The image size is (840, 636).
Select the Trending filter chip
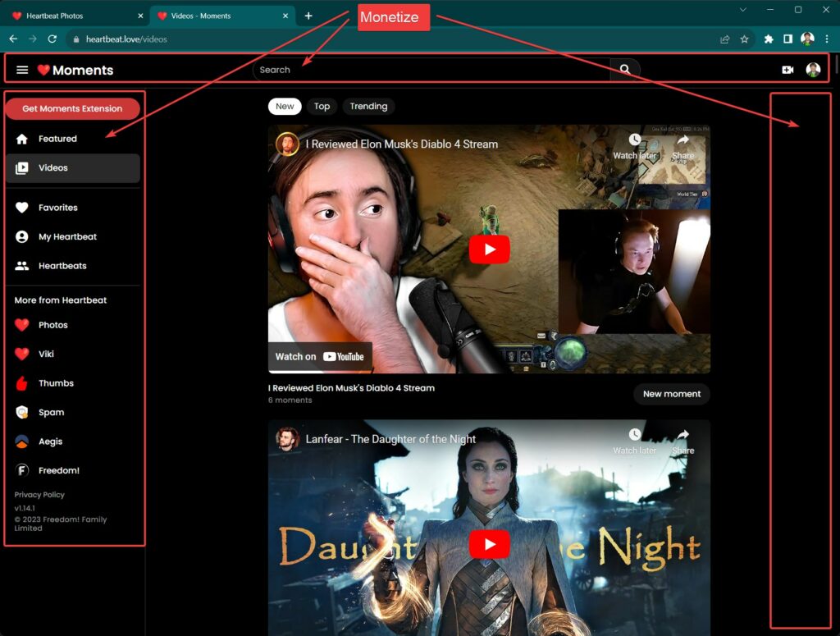tap(368, 106)
